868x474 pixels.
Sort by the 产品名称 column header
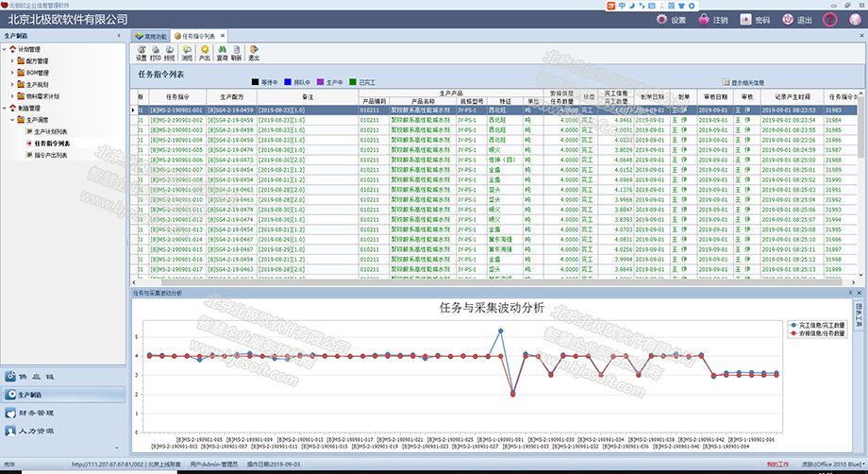tap(424, 101)
